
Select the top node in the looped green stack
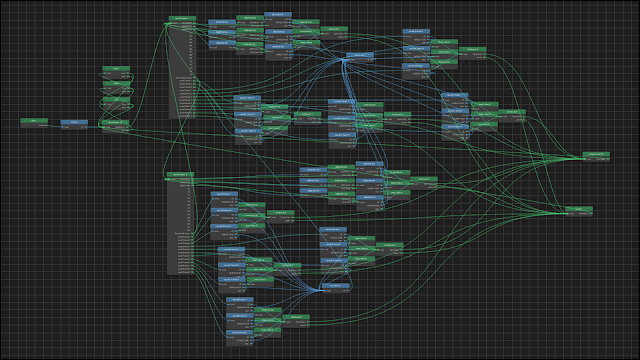[116, 73]
